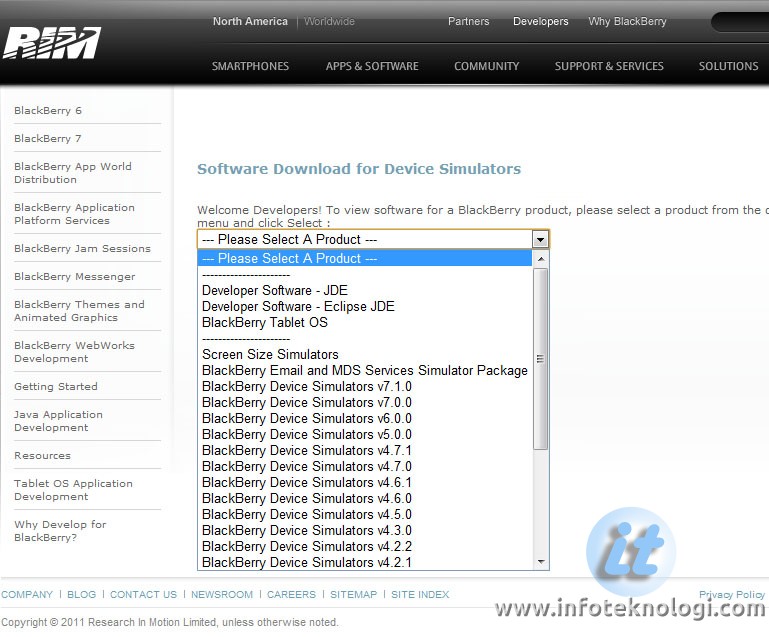
Task: Open BlackBerry Themes and Animated Graphics
Action: [x=79, y=311]
